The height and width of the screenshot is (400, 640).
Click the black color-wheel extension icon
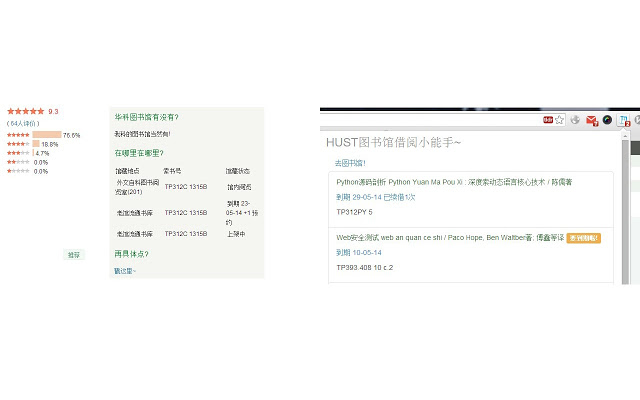[607, 120]
